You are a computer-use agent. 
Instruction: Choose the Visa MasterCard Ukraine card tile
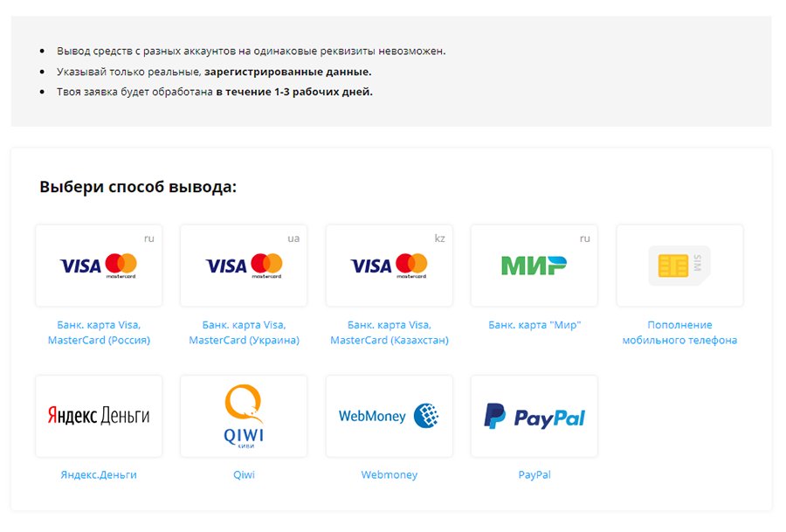coord(244,266)
